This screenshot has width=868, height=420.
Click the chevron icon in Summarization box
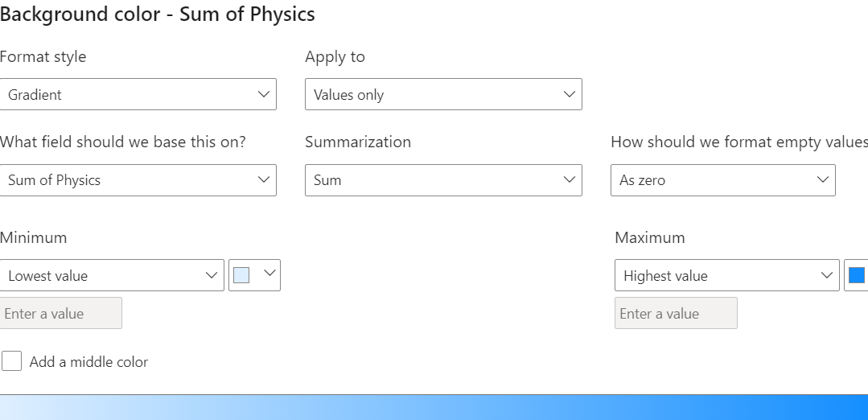point(570,180)
